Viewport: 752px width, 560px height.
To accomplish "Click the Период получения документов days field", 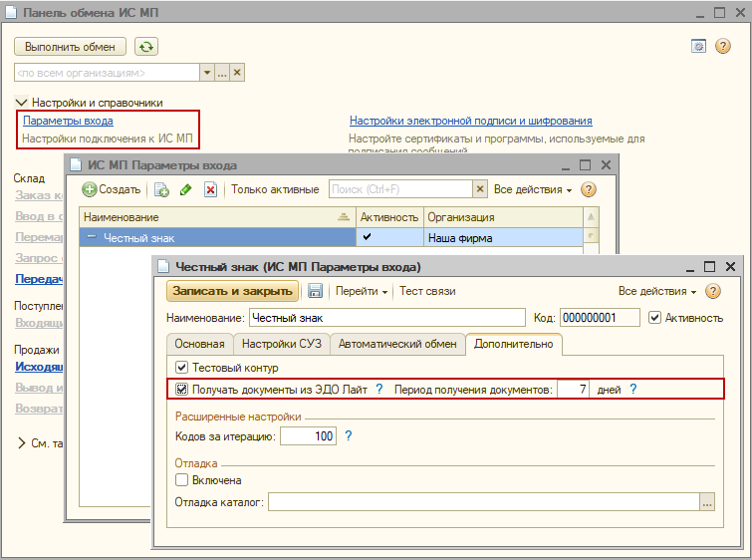I will (x=573, y=389).
